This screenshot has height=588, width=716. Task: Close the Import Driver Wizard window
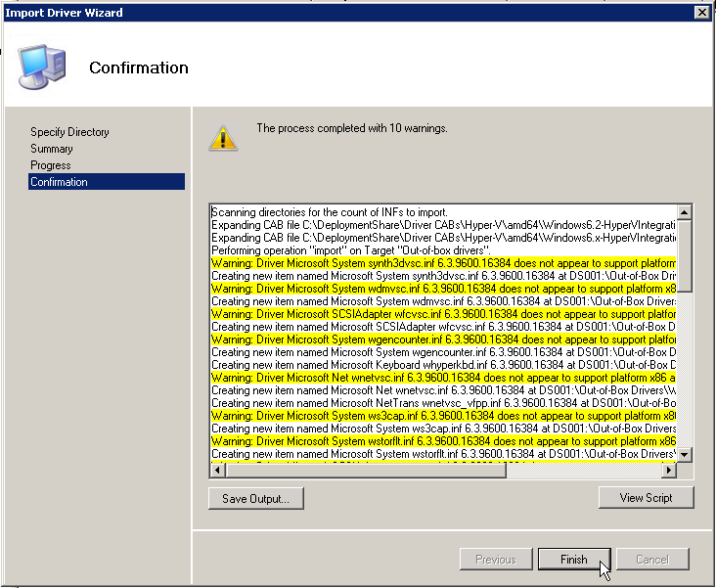click(x=700, y=12)
